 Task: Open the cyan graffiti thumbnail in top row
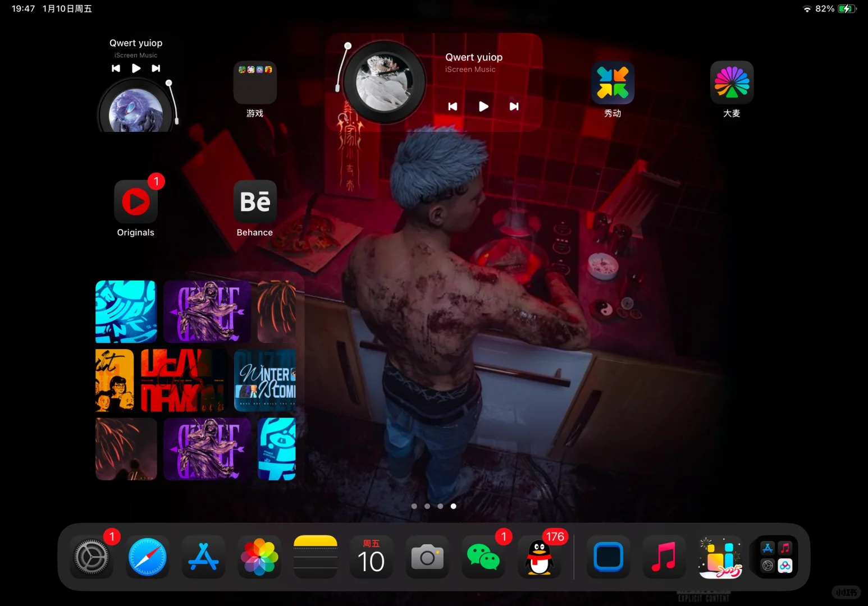126,311
